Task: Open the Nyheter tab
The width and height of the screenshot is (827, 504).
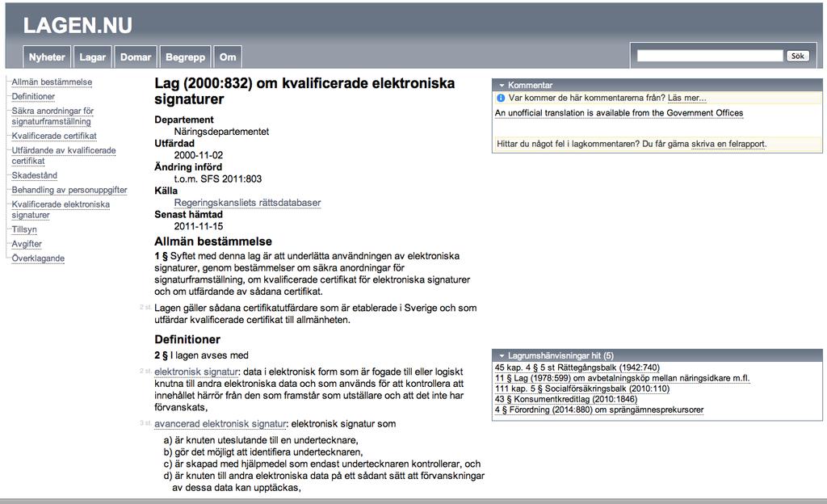Action: click(47, 57)
